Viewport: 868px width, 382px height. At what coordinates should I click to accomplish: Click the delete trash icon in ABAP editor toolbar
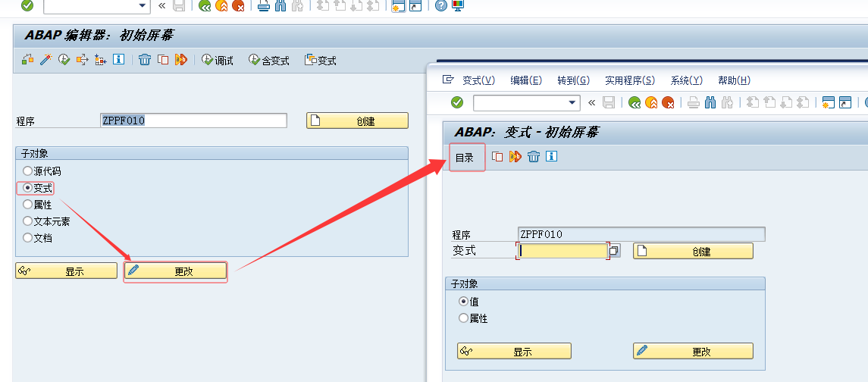pos(145,60)
